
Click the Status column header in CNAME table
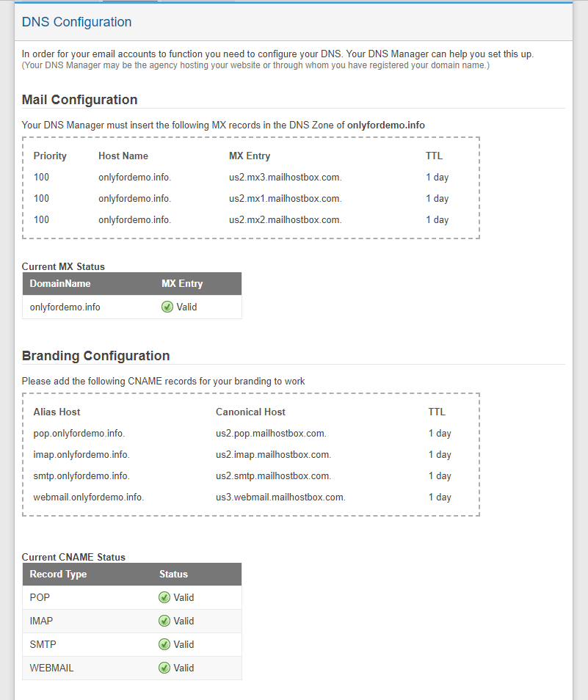click(x=173, y=575)
